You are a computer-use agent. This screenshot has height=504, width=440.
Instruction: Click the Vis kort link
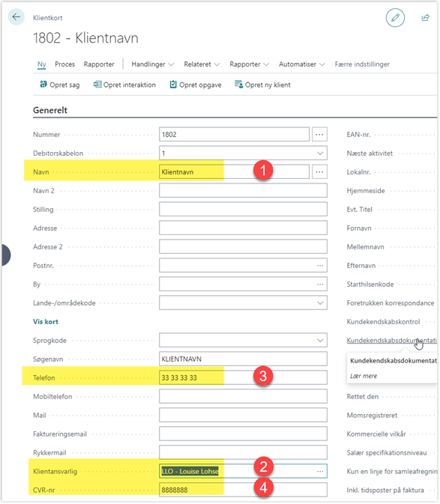pos(46,322)
